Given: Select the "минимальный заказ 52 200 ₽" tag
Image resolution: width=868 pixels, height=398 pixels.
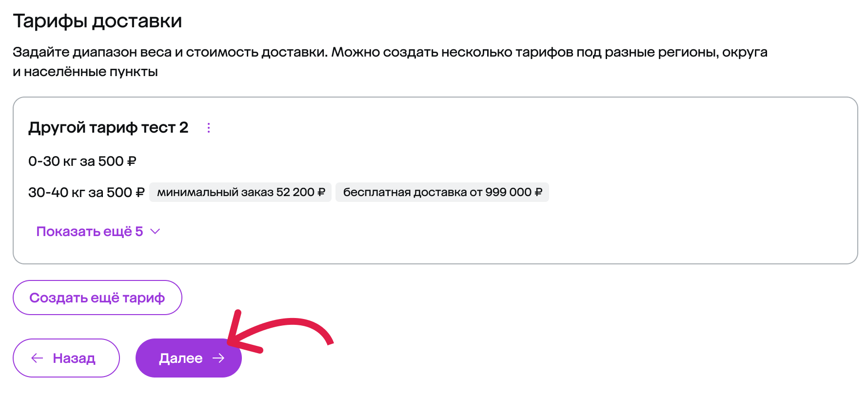Looking at the screenshot, I should (240, 192).
